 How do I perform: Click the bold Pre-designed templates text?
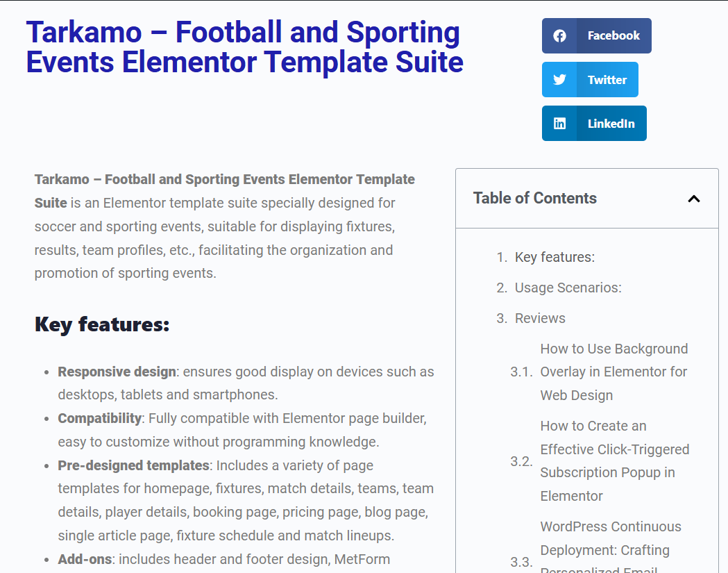pos(133,465)
